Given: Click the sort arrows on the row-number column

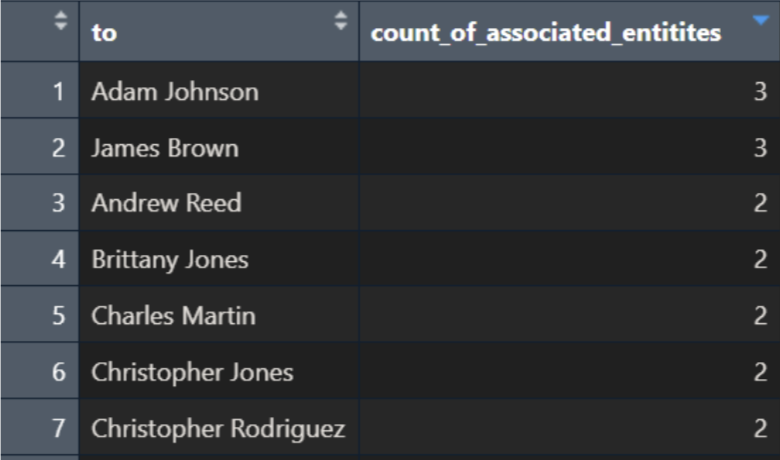Looking at the screenshot, I should pos(58,20).
